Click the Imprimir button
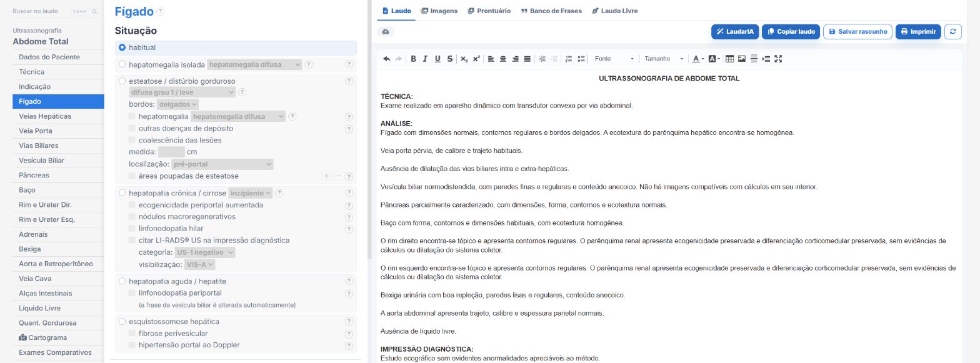This screenshot has width=980, height=363. (918, 31)
